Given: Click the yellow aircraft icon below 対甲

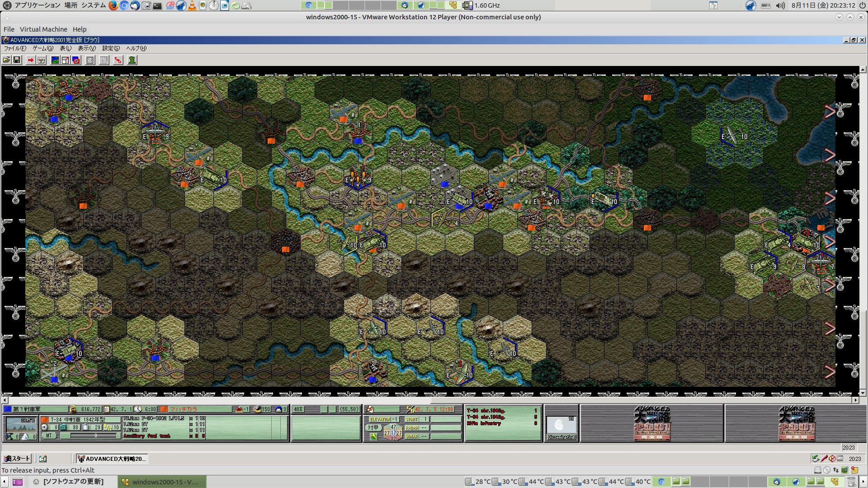Looking at the screenshot, I should (373, 436).
